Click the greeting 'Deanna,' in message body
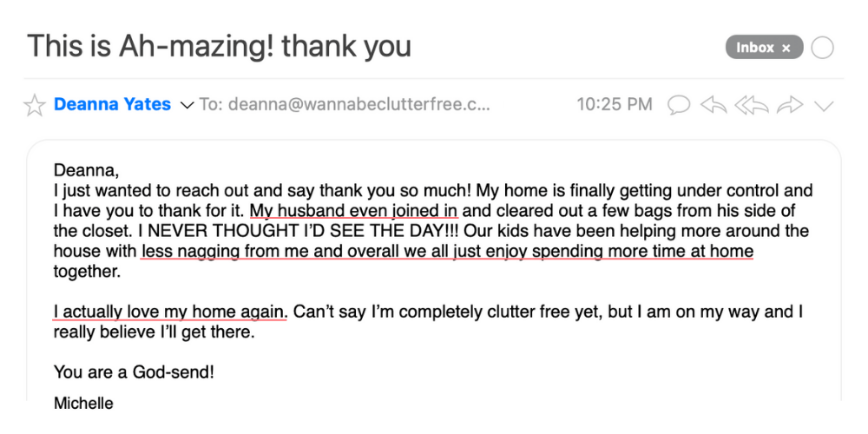The height and width of the screenshot is (434, 868). [86, 170]
